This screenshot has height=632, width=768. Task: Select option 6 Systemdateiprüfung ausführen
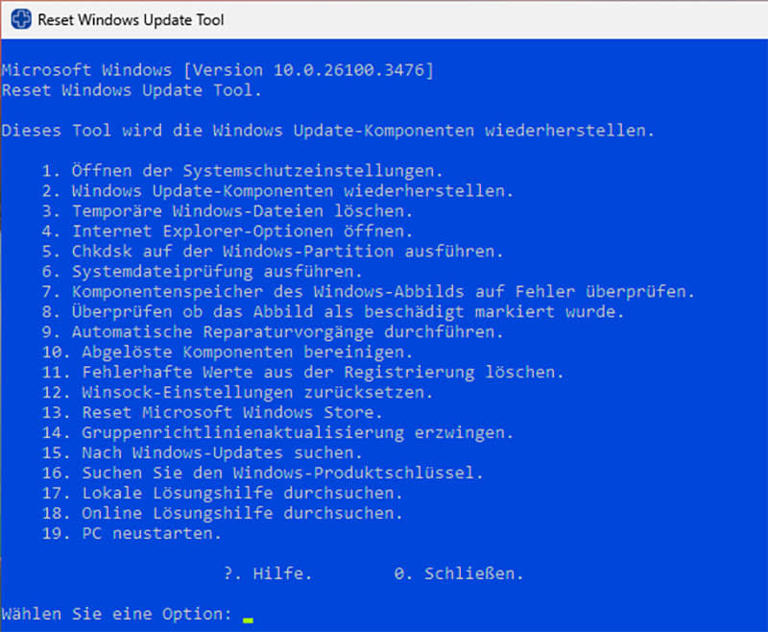202,271
